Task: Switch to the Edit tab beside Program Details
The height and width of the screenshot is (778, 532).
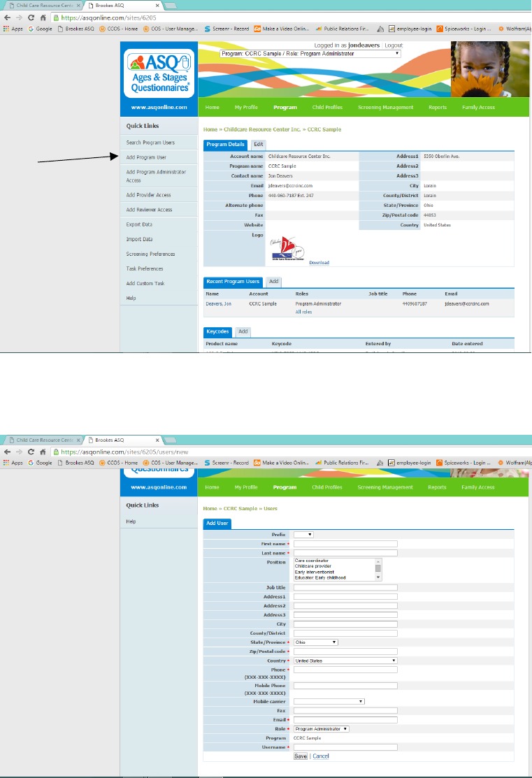Action: click(258, 144)
